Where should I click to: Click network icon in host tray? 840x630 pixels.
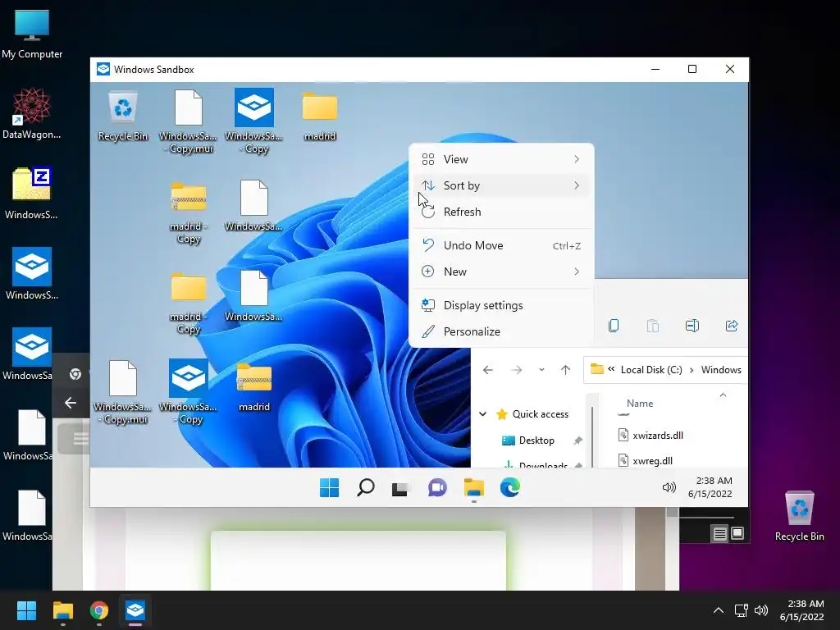[741, 610]
